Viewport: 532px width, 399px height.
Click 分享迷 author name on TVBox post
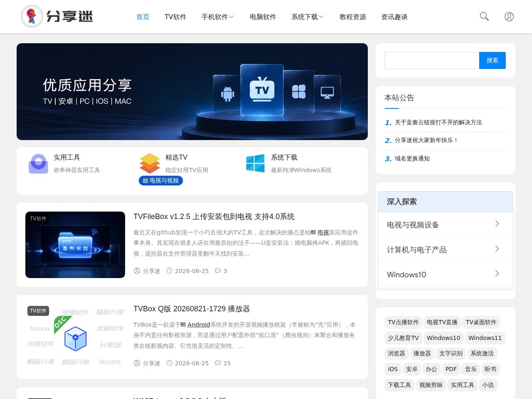point(152,363)
